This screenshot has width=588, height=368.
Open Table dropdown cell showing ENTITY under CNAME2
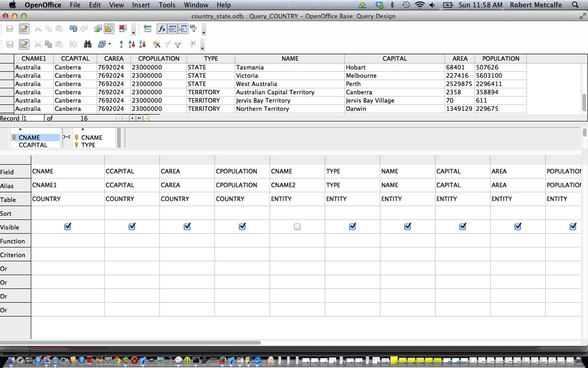(x=297, y=199)
